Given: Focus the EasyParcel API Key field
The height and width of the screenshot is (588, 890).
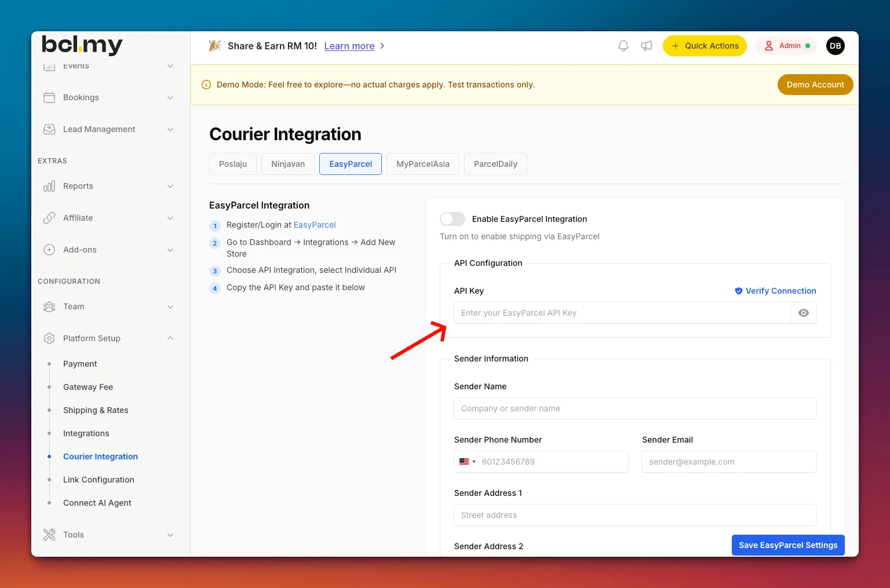Looking at the screenshot, I should point(622,313).
